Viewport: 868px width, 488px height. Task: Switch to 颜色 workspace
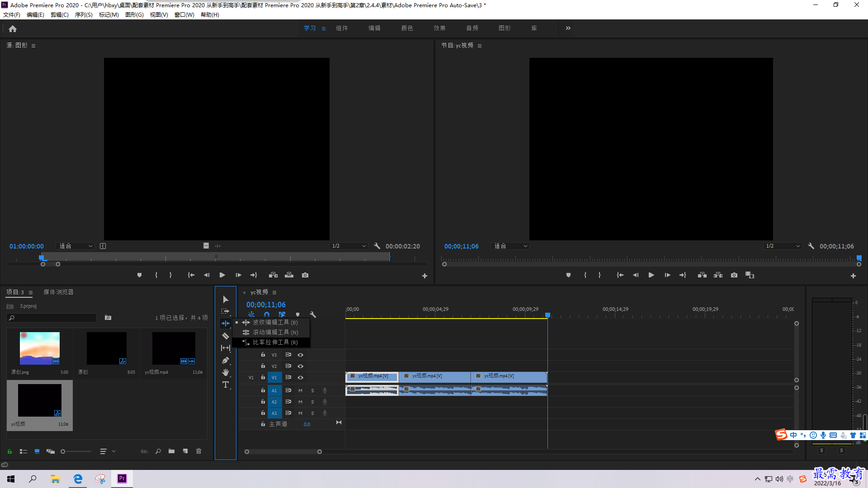point(407,28)
